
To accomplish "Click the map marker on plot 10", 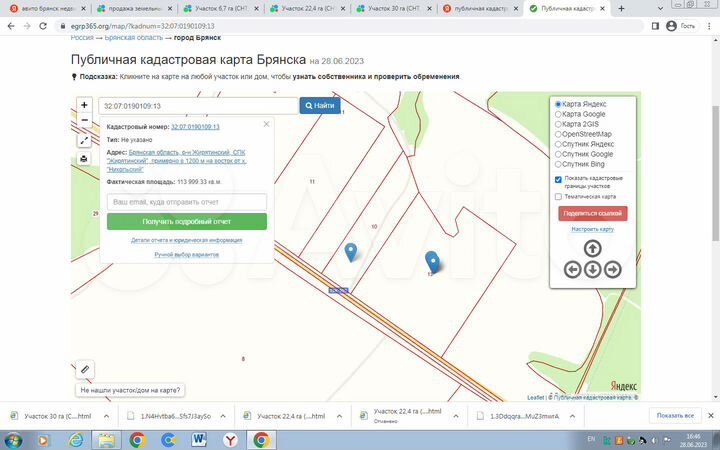I will tap(351, 252).
